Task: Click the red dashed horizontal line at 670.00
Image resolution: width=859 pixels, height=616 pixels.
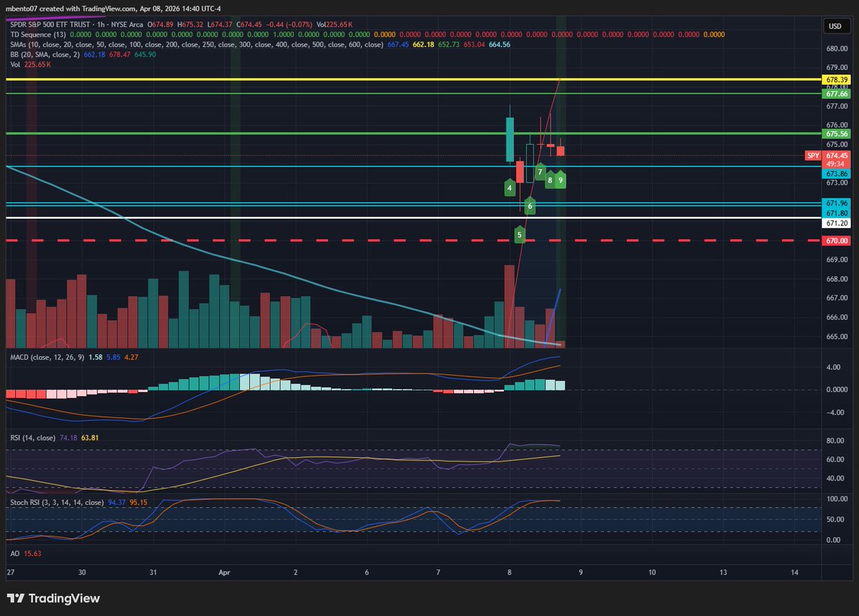Action: coord(412,241)
